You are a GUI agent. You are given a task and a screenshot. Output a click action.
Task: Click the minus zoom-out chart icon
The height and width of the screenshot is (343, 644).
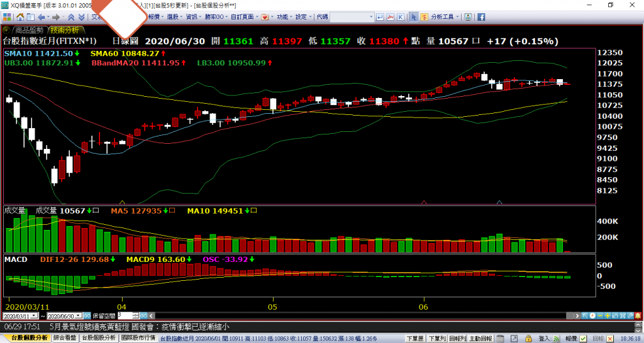[x=601, y=315]
